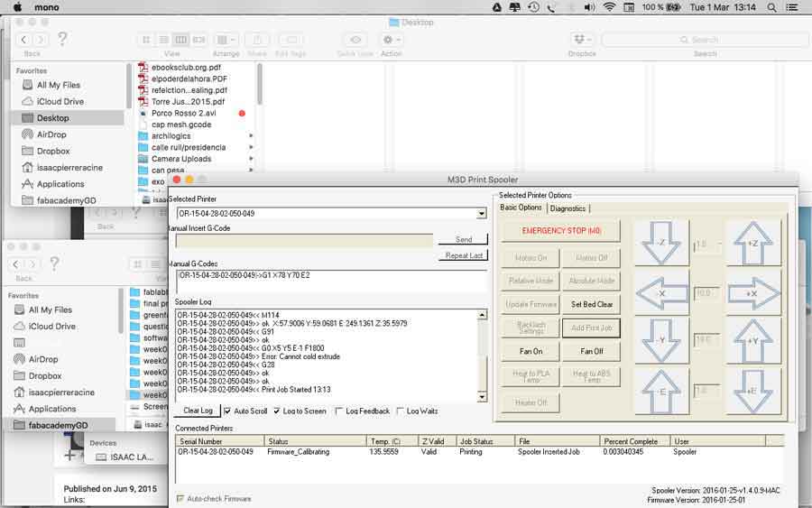Click into the Manual Insert G-Code field
The image size is (812, 508).
[x=305, y=240]
